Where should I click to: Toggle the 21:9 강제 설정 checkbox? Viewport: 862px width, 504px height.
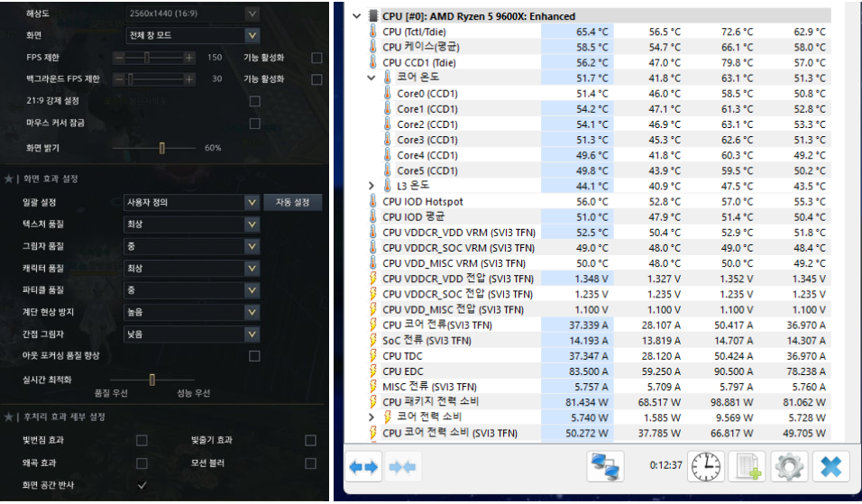point(254,101)
